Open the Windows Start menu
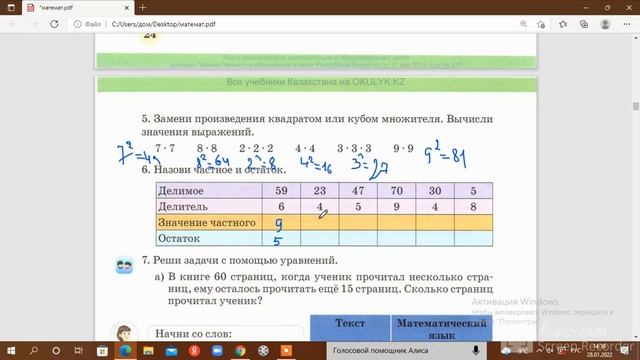The width and height of the screenshot is (640, 360). (x=11, y=351)
